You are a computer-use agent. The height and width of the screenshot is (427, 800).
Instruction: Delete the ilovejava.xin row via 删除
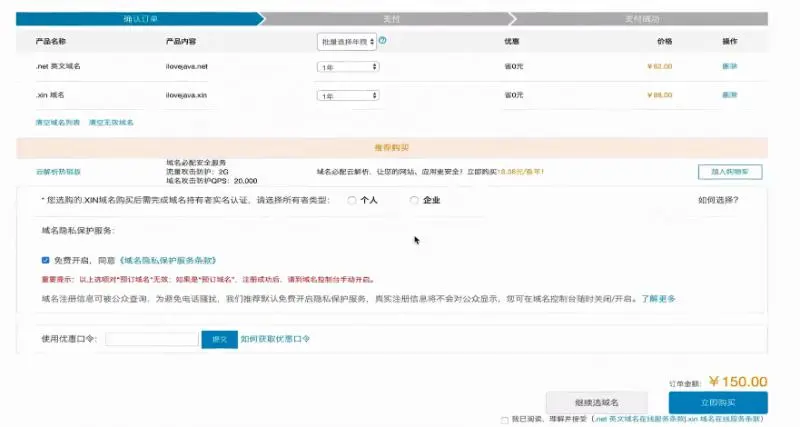(x=730, y=95)
